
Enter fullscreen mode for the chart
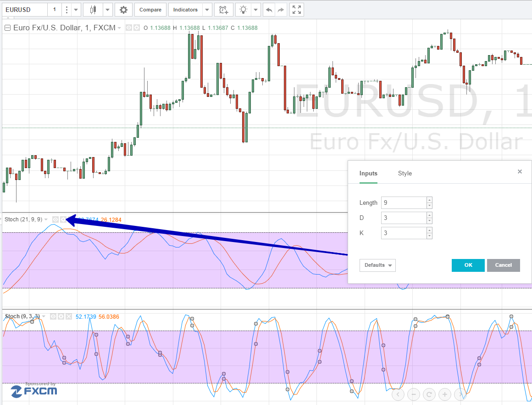(297, 10)
